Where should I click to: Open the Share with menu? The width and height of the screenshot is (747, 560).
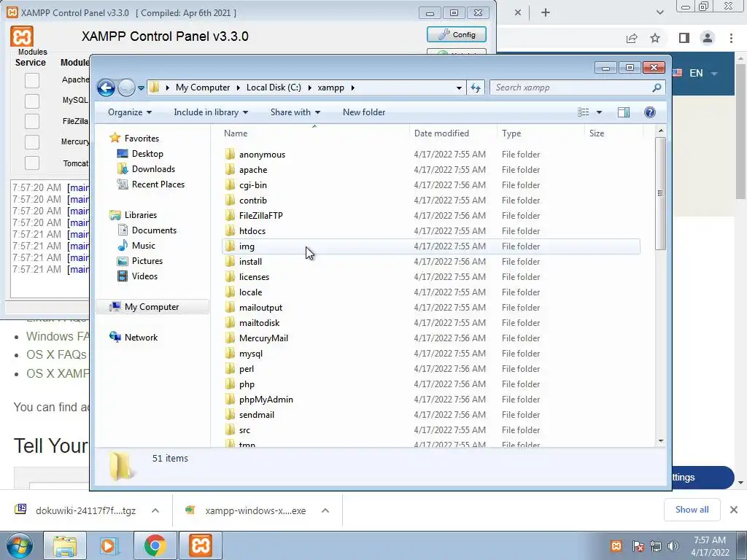click(295, 112)
